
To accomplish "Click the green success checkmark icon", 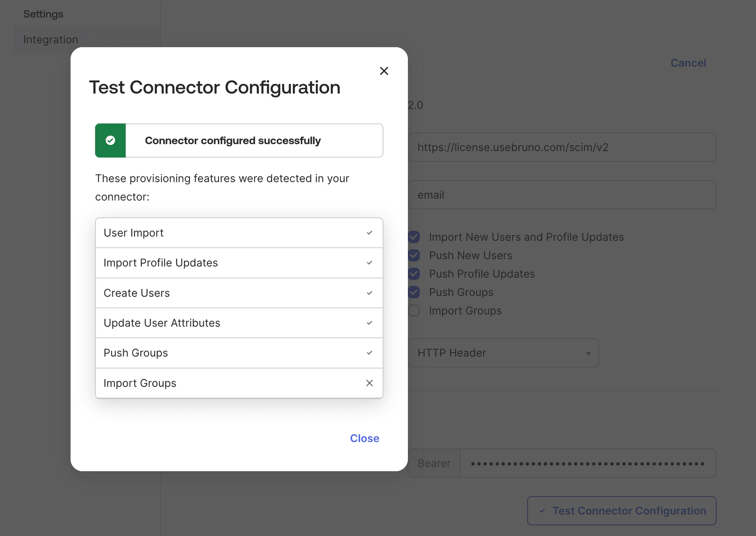I will (110, 141).
